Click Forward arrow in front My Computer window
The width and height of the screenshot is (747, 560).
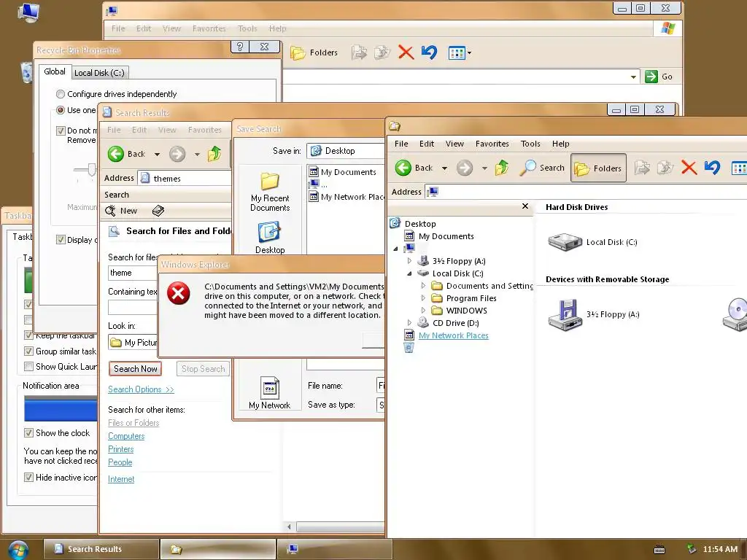(465, 168)
